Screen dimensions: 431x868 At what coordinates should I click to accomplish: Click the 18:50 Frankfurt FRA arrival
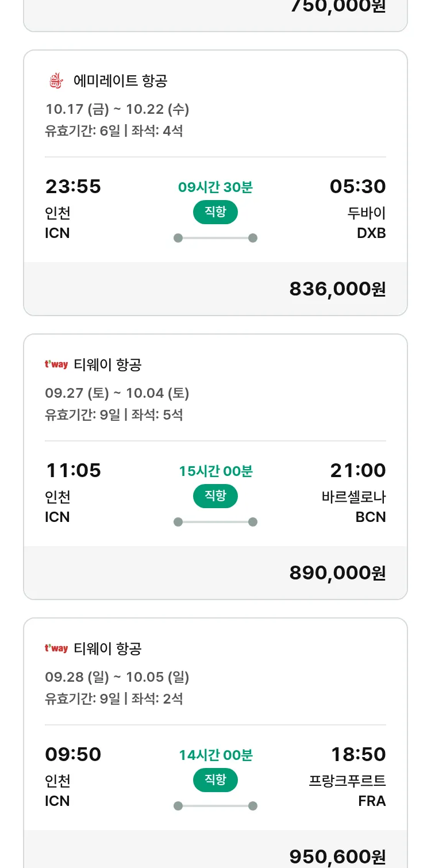[x=358, y=755]
